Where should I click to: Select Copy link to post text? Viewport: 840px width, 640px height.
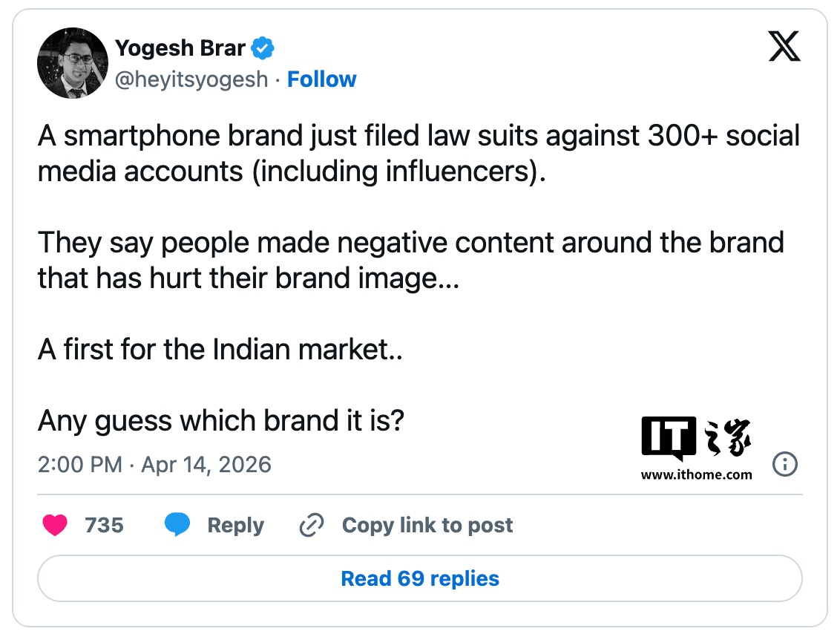(x=427, y=526)
